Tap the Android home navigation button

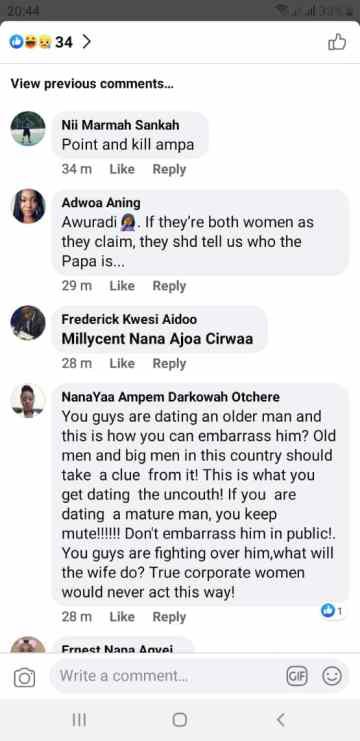point(180,720)
